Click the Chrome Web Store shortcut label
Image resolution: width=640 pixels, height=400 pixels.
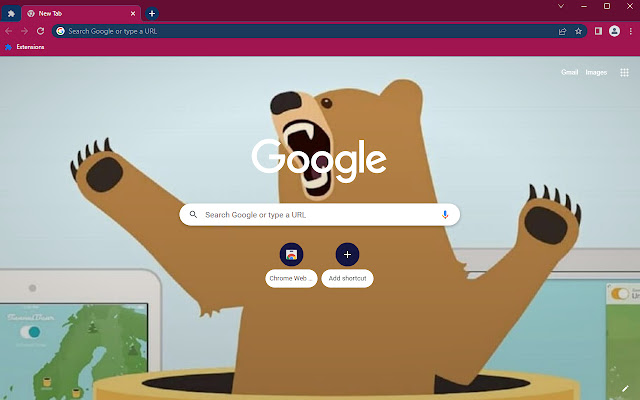tap(291, 278)
